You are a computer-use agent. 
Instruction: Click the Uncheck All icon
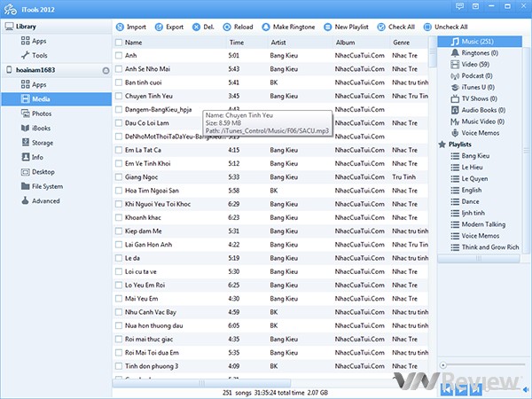pyautogui.click(x=427, y=27)
